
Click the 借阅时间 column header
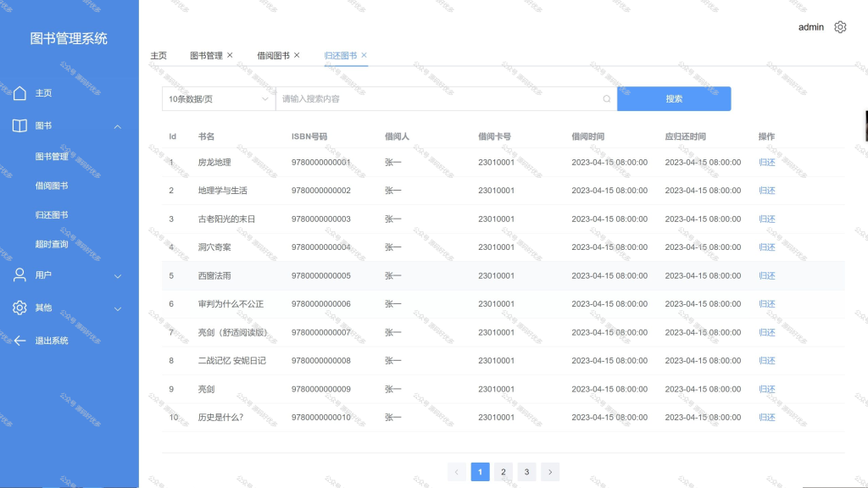pyautogui.click(x=588, y=136)
